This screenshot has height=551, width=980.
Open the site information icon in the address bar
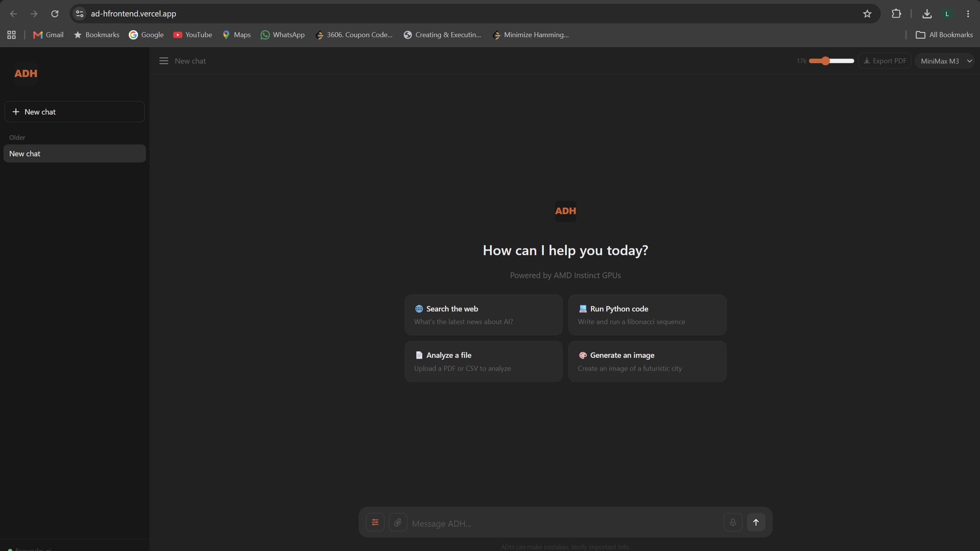click(80, 14)
